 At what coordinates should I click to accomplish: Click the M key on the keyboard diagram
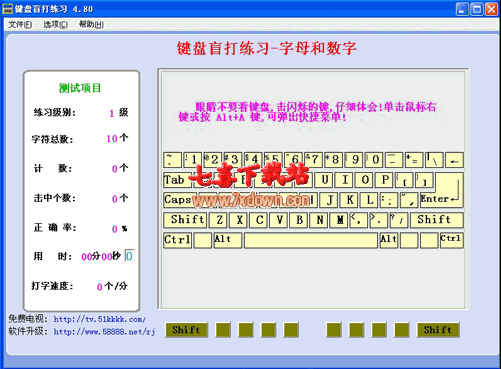coord(339,220)
